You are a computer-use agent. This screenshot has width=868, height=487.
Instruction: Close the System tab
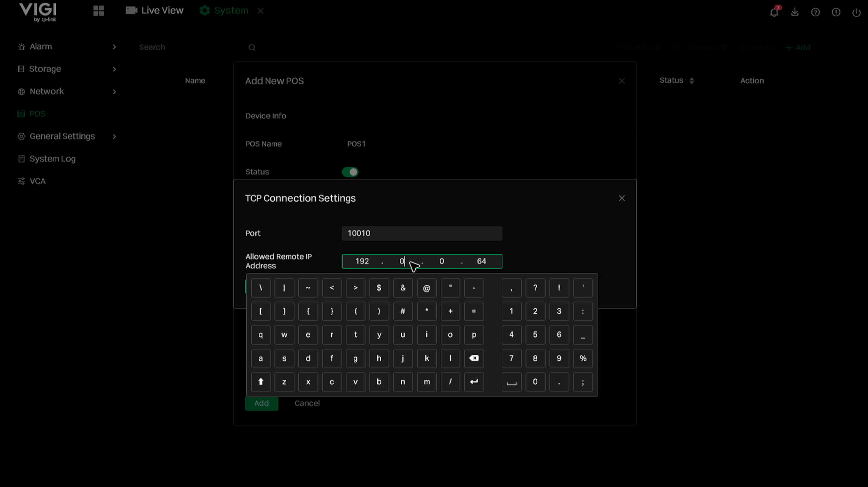pos(260,11)
